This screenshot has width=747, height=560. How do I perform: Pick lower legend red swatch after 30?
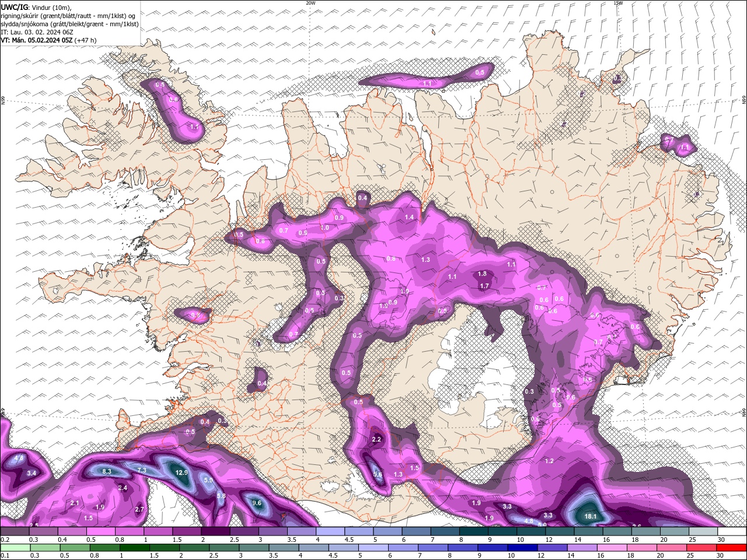(x=731, y=548)
